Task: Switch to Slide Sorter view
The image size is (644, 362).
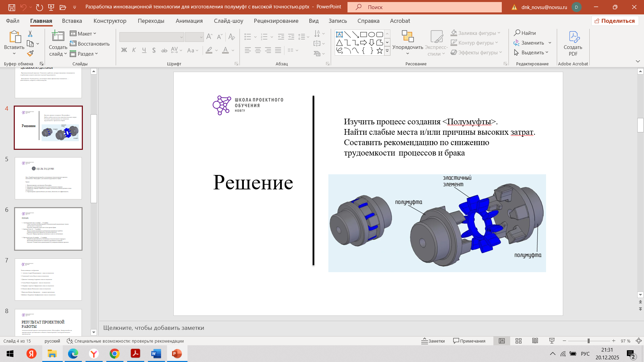Action: 519,341
